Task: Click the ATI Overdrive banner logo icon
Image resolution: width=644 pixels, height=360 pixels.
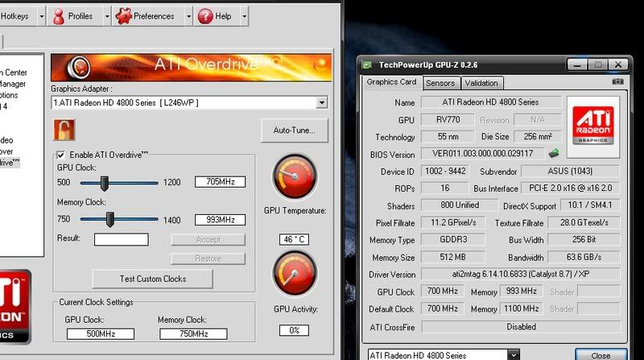Action: point(79,67)
